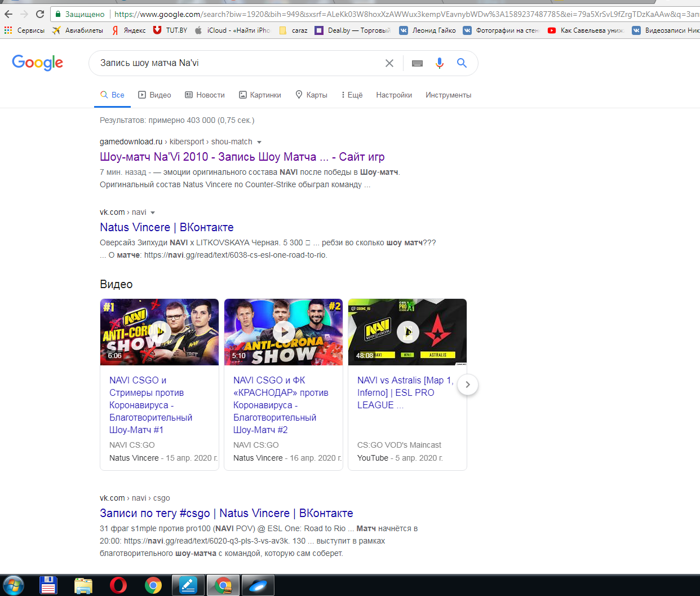Switch to the Карты tab
The image size is (700, 596).
[x=312, y=95]
